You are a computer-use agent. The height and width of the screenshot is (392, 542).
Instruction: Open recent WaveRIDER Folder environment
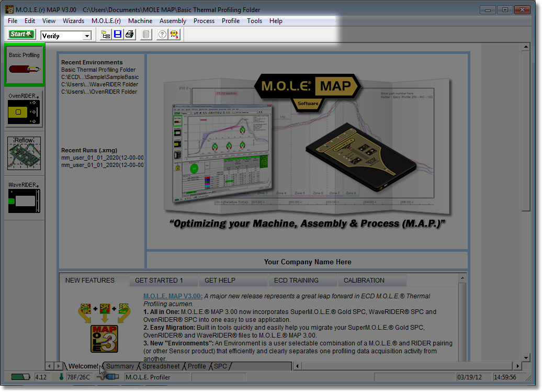click(x=99, y=84)
